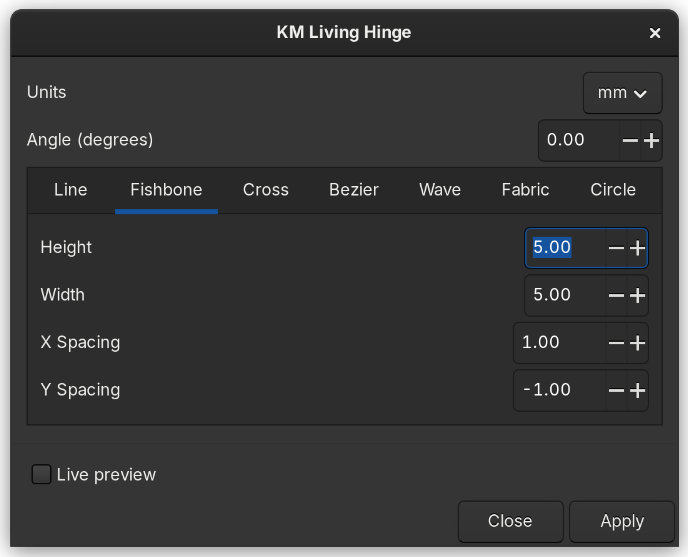Increase Angle value with plus button
This screenshot has width=688, height=557.
coord(651,141)
